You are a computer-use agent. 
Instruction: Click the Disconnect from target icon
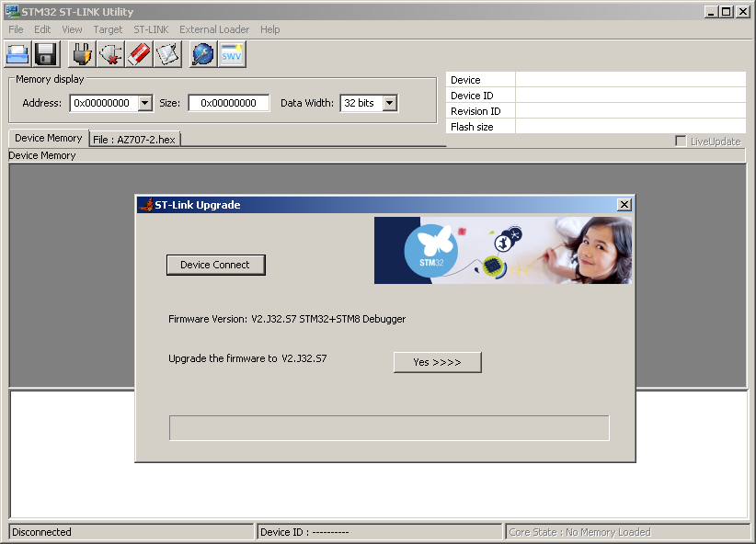(x=110, y=54)
